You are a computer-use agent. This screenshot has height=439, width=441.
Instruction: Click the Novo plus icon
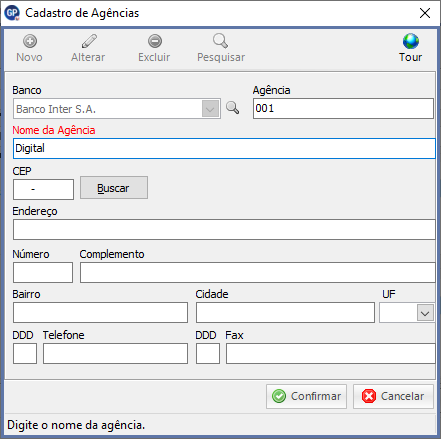click(x=30, y=41)
